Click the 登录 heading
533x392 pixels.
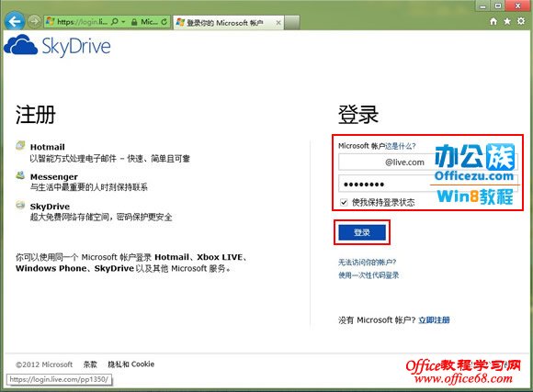(x=358, y=115)
